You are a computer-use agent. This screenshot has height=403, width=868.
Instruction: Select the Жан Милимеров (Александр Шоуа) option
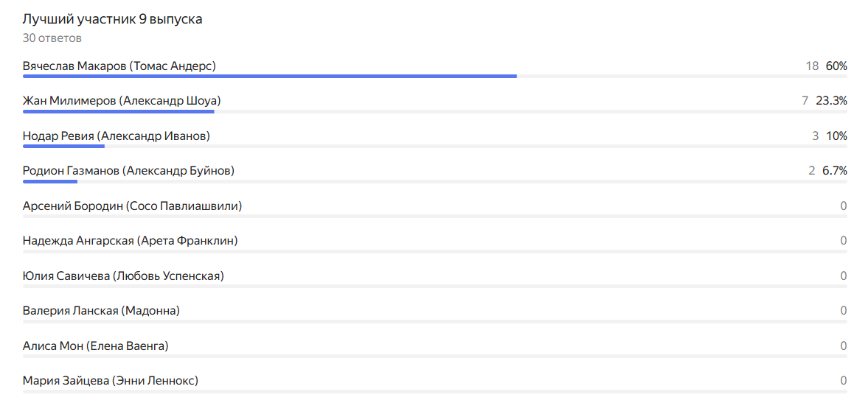[x=122, y=101]
